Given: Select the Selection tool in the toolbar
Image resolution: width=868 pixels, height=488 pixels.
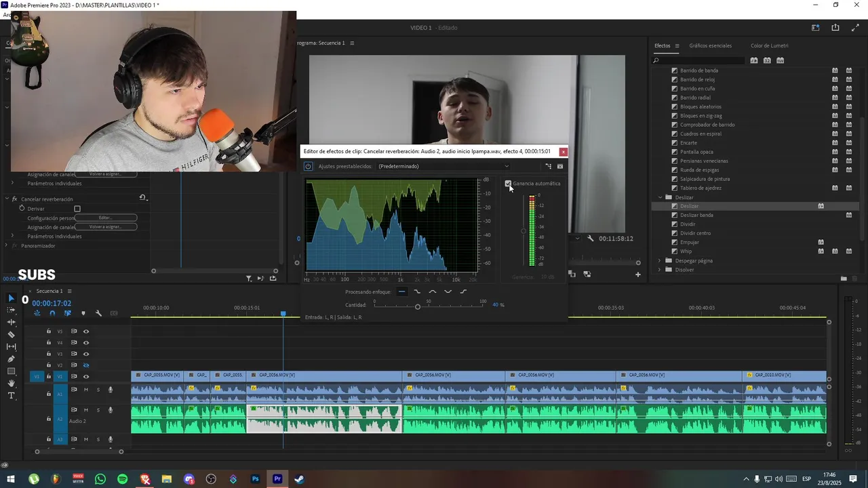Looking at the screenshot, I should click(11, 298).
